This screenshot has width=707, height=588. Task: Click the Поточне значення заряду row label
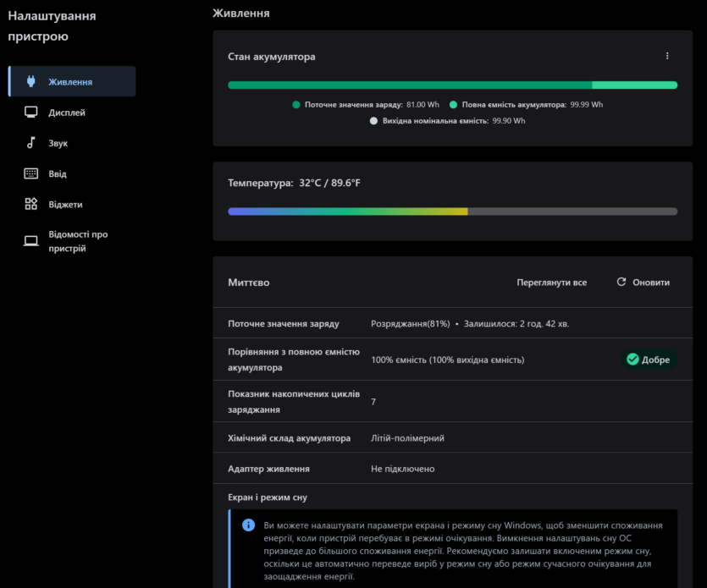283,323
